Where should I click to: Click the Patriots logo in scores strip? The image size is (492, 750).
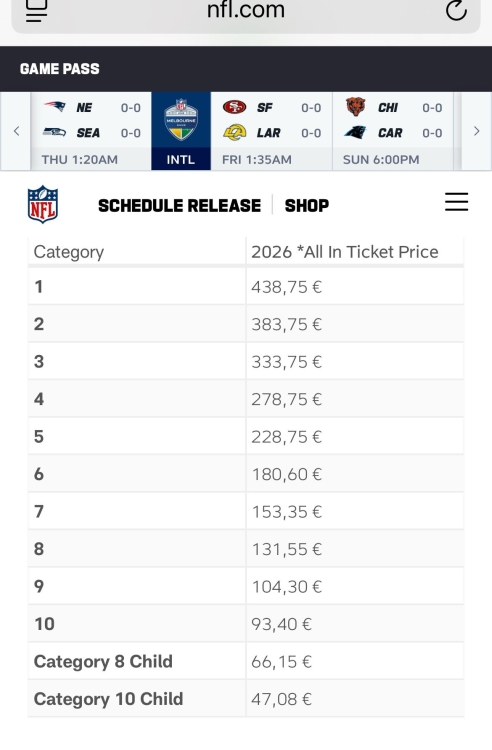point(55,106)
